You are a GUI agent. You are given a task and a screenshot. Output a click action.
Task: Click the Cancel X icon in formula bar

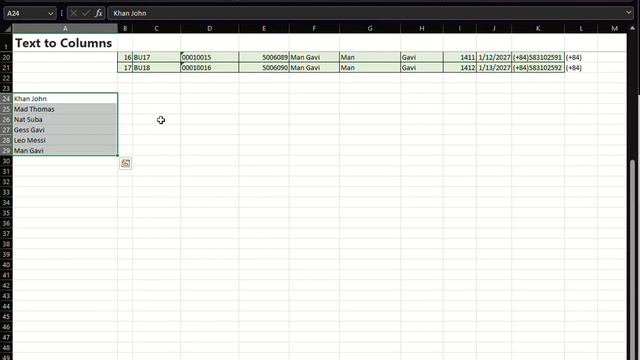[73, 13]
